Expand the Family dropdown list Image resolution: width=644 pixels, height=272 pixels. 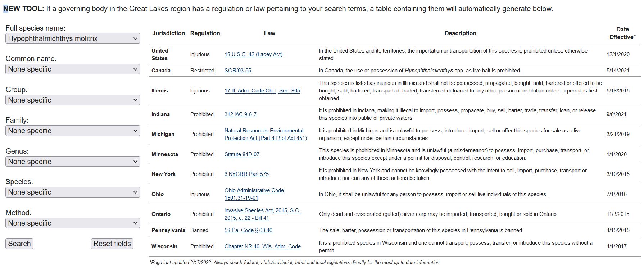point(73,131)
